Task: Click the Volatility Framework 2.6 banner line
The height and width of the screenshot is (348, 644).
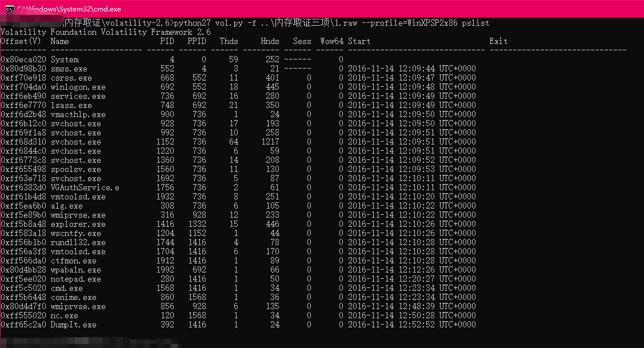Action: [105, 32]
